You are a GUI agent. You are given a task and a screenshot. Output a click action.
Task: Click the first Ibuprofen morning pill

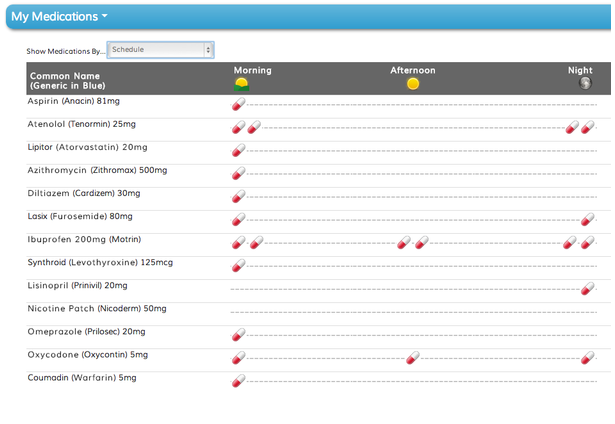coord(238,243)
